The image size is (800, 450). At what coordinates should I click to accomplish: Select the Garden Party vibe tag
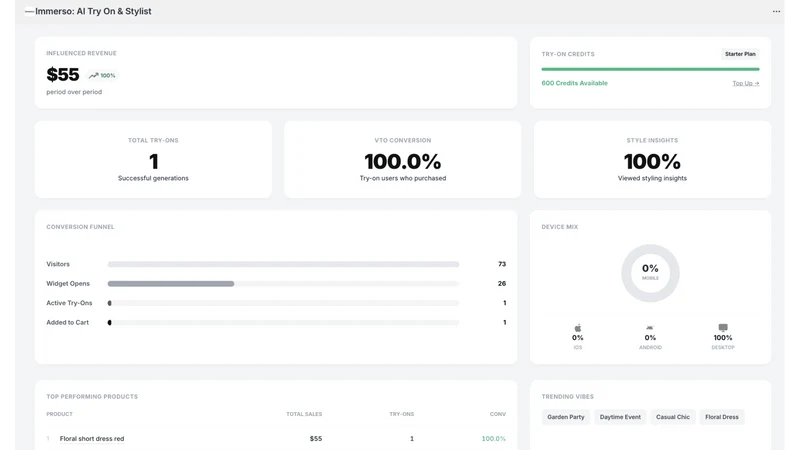[x=565, y=417]
